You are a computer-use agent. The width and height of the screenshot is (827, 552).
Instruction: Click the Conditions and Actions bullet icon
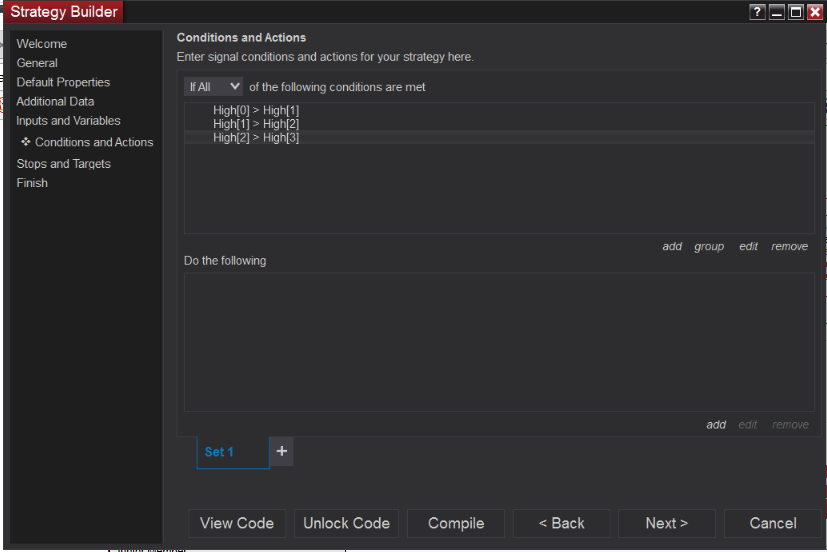pos(26,142)
